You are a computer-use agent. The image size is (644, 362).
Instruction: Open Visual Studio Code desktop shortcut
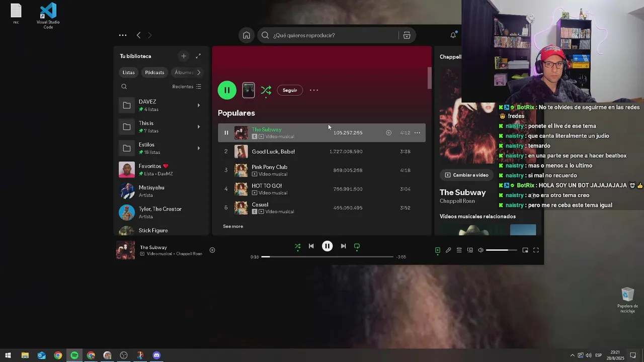48,16
